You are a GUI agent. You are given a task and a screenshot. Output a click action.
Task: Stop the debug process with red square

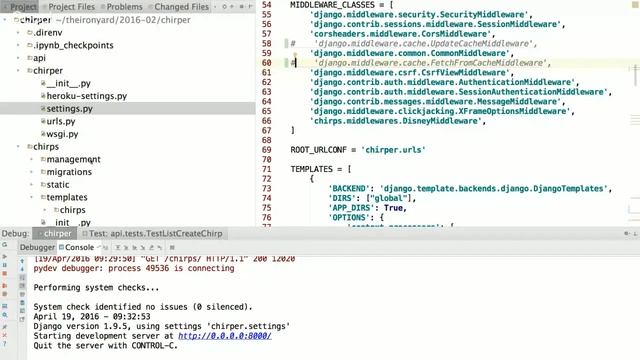(4, 273)
